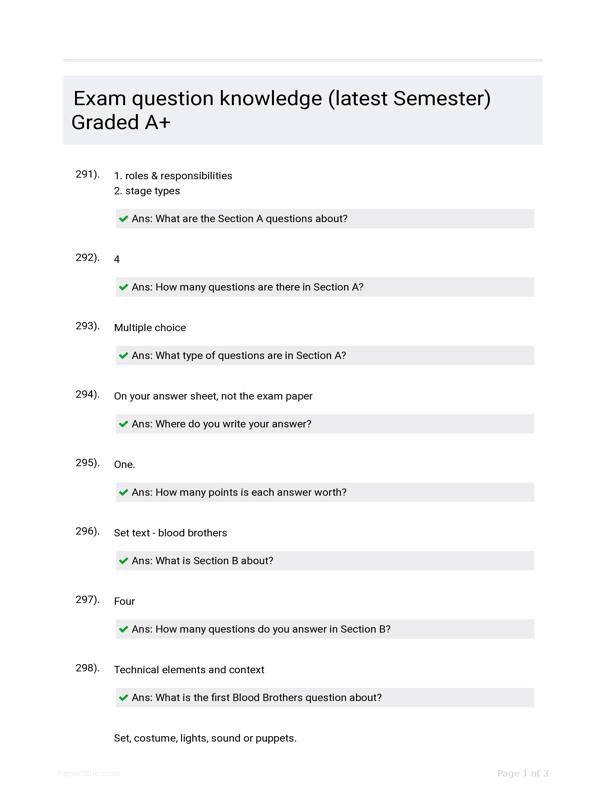
Task: Click question number 291
Action: [x=87, y=174]
